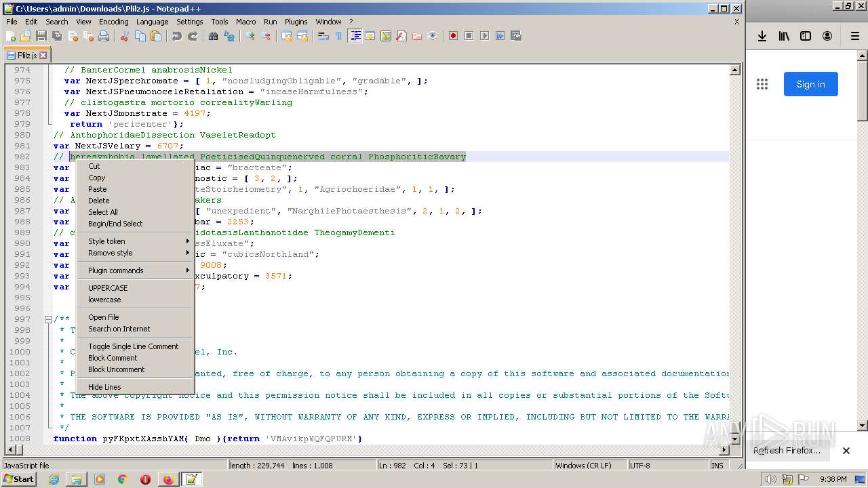Open the Plugins menu

296,22
